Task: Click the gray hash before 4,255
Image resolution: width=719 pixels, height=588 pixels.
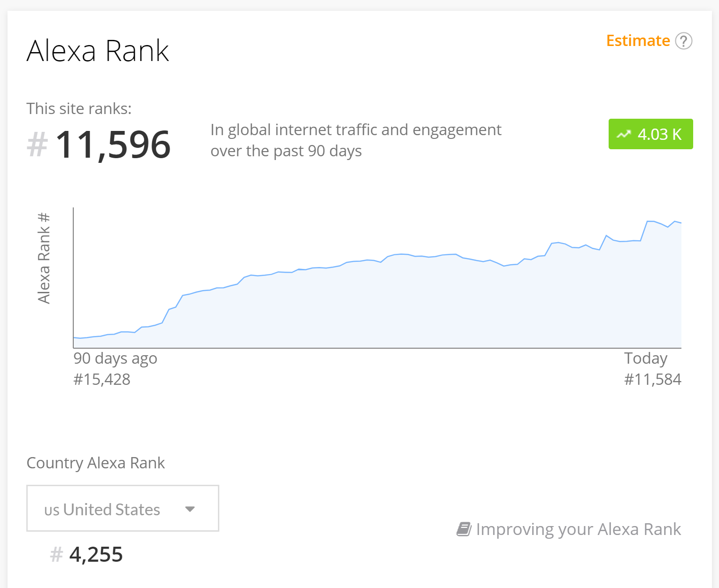Action: point(56,555)
